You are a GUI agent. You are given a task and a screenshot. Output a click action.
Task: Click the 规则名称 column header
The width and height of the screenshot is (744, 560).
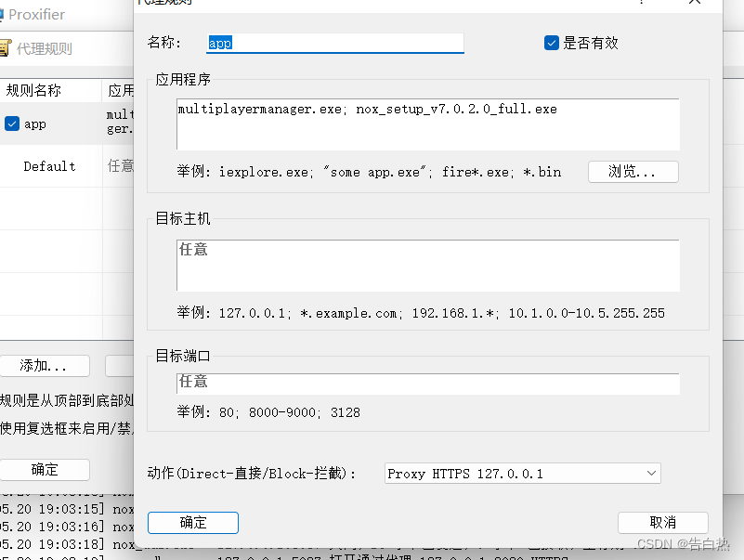click(x=50, y=90)
